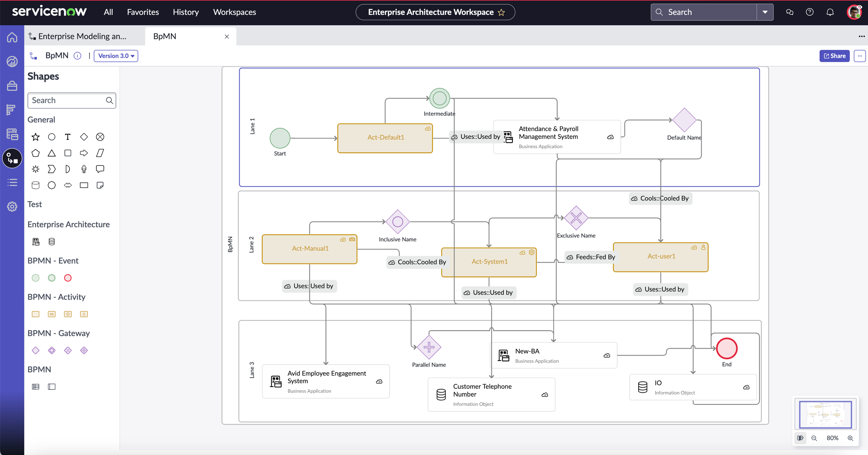This screenshot has width=868, height=455.
Task: Open the History menu
Action: pyautogui.click(x=186, y=12)
